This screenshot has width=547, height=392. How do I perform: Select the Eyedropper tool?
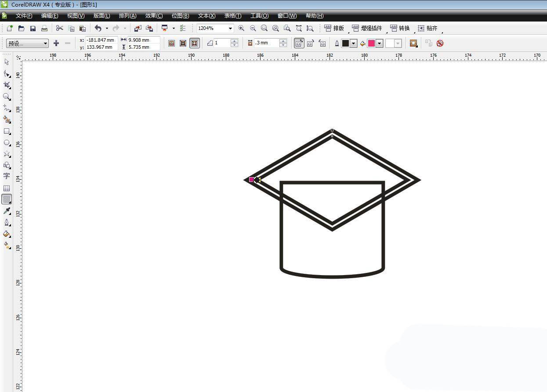(x=7, y=211)
